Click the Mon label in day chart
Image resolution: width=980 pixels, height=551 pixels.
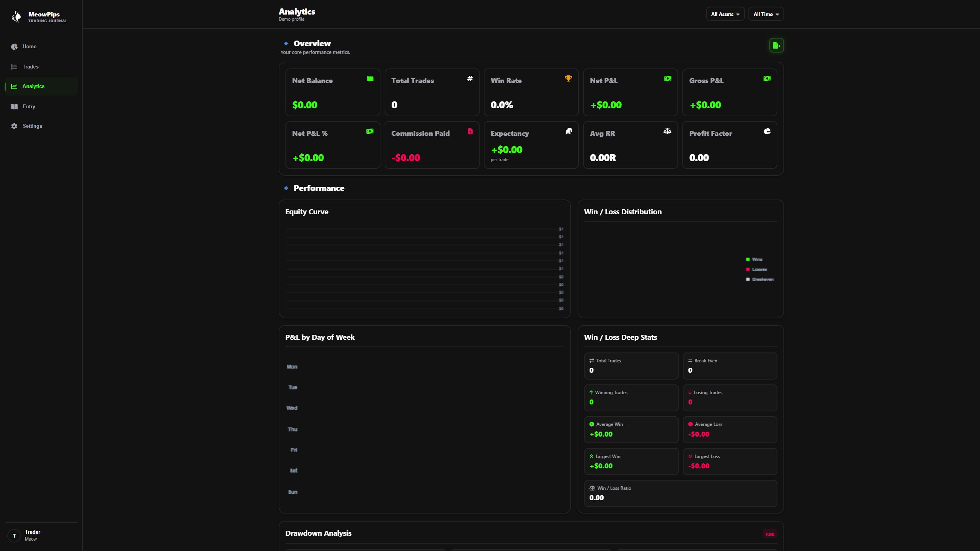click(x=292, y=367)
